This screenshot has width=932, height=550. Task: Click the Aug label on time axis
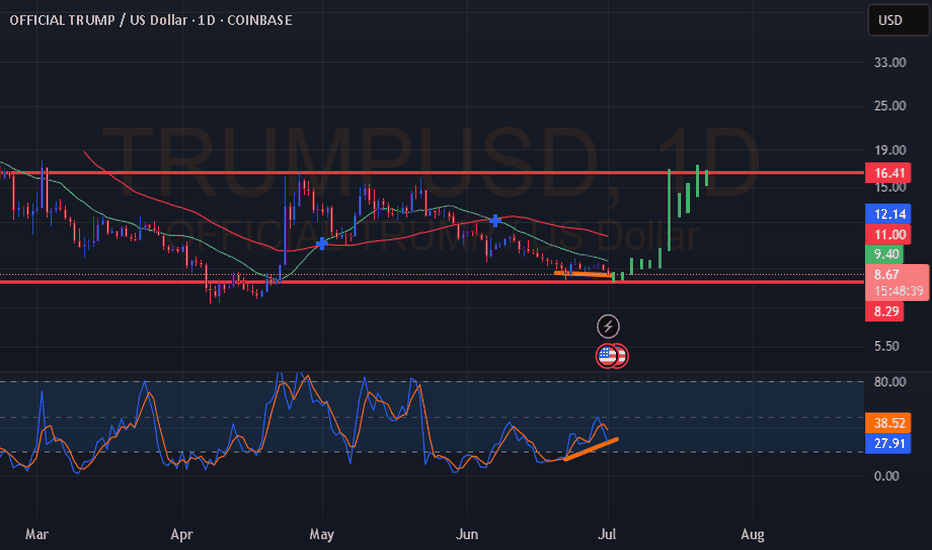(x=754, y=535)
